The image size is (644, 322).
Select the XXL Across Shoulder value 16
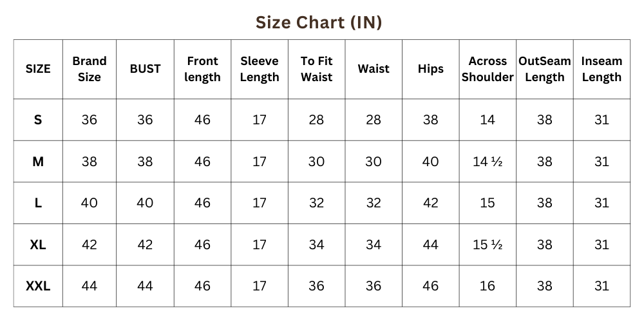(488, 286)
